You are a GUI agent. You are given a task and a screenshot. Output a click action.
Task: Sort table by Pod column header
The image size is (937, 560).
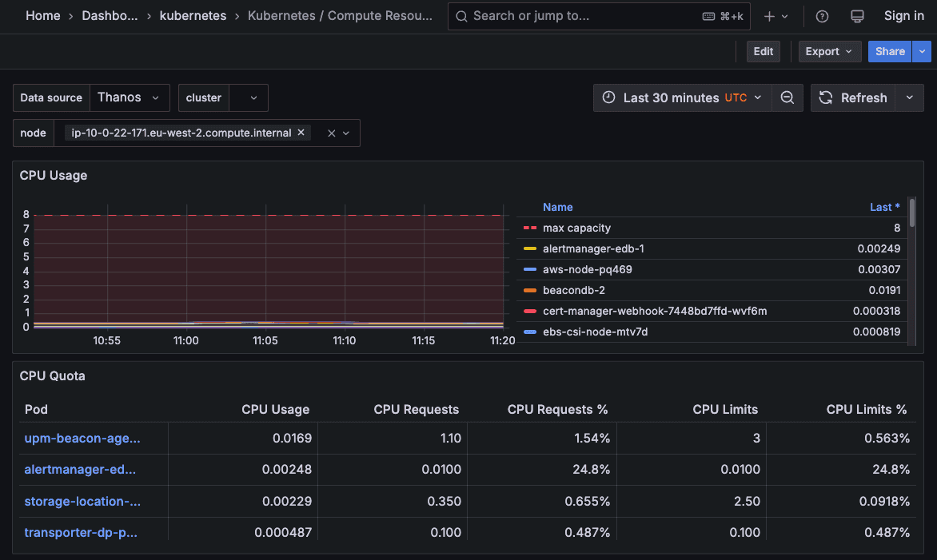click(x=36, y=410)
